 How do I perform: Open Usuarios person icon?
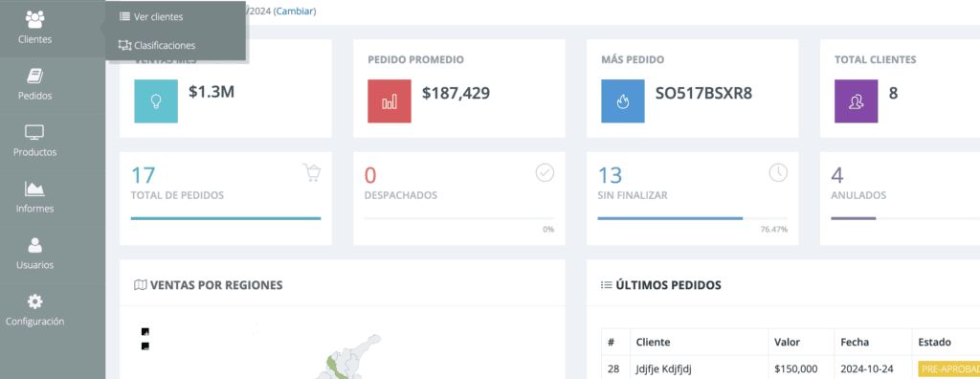35,245
